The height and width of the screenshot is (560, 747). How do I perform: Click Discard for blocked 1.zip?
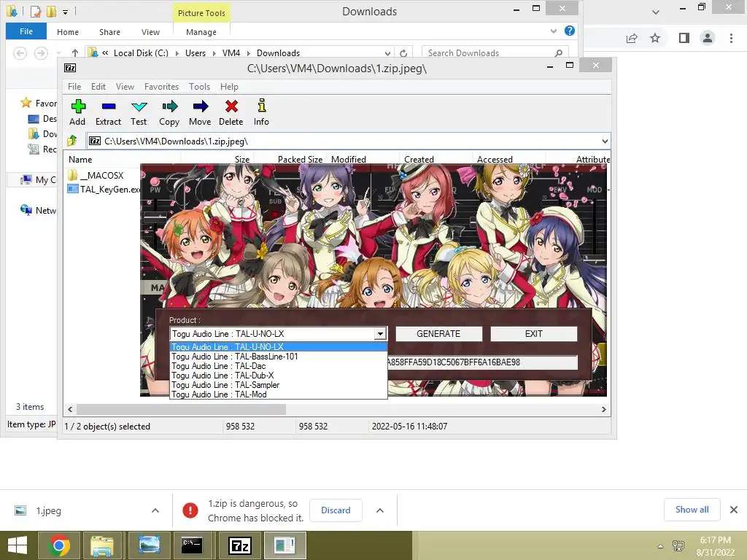tap(336, 510)
